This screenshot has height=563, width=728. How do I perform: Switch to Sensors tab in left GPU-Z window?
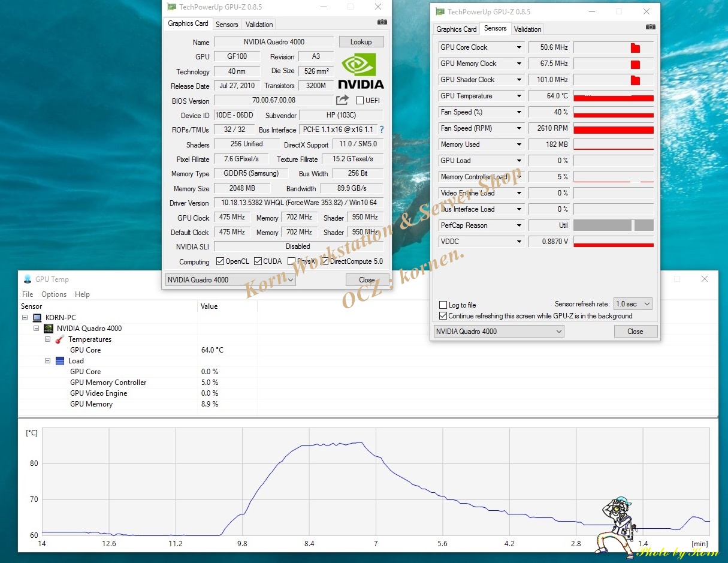pyautogui.click(x=227, y=25)
